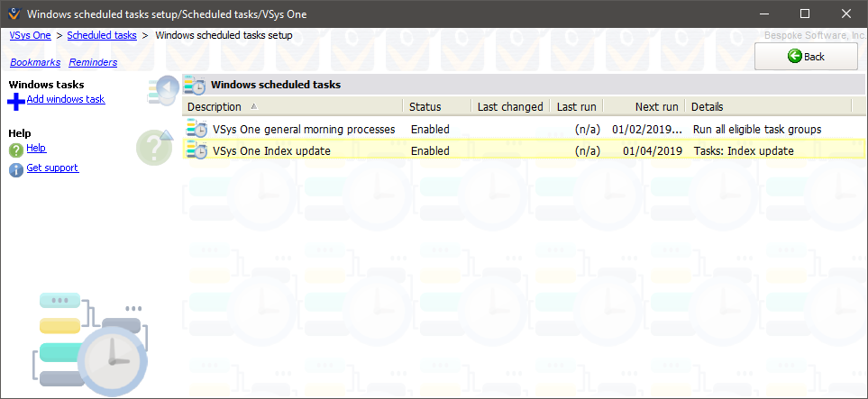Viewport: 868px width, 399px height.
Task: Sort by the Status column header
Action: click(425, 107)
